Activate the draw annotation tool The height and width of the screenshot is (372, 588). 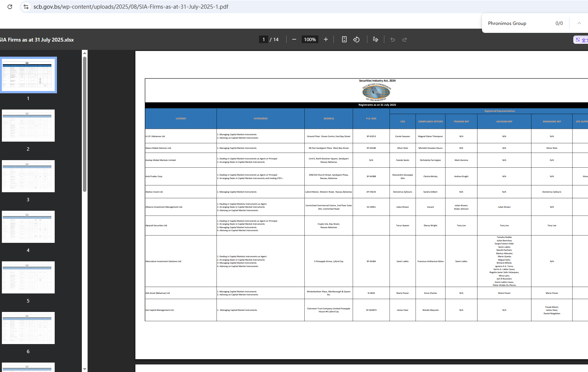(x=375, y=39)
